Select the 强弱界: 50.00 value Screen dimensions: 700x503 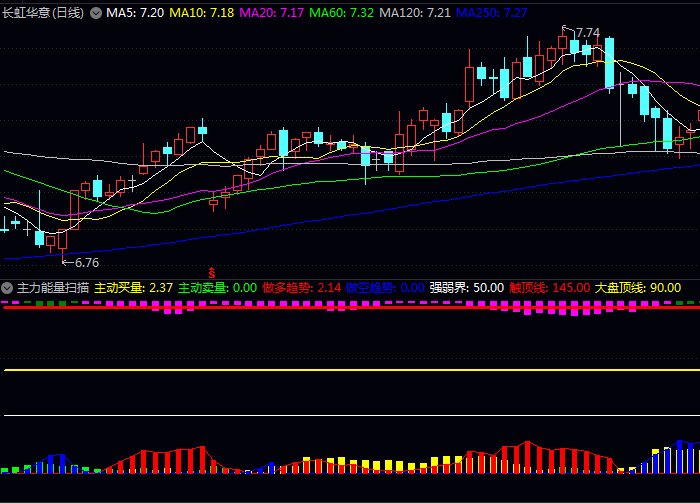[x=467, y=288]
